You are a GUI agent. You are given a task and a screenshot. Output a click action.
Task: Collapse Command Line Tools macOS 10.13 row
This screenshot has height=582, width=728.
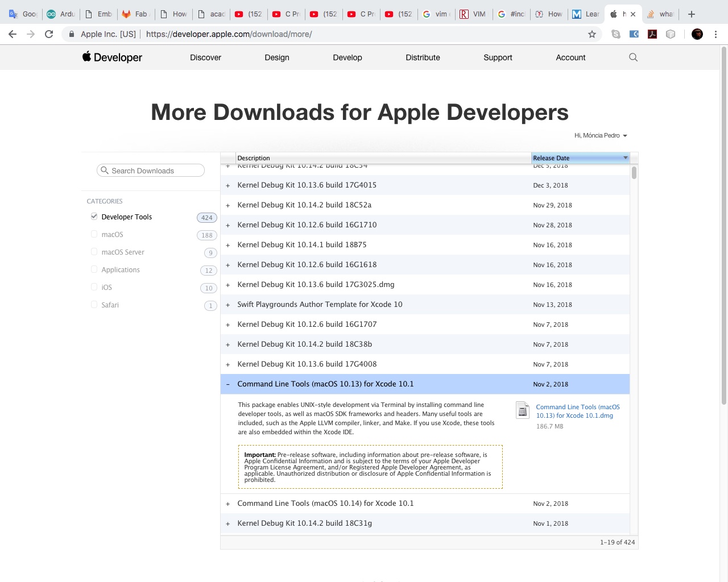pyautogui.click(x=228, y=384)
